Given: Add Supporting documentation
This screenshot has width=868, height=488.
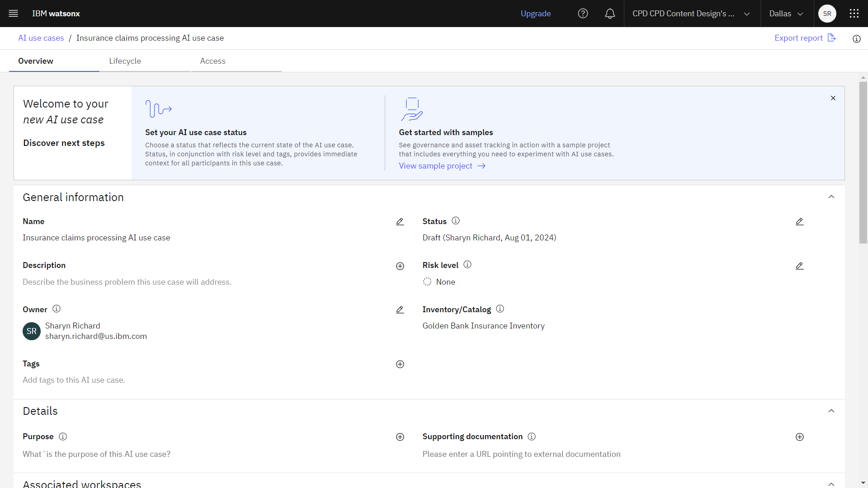Looking at the screenshot, I should (800, 437).
